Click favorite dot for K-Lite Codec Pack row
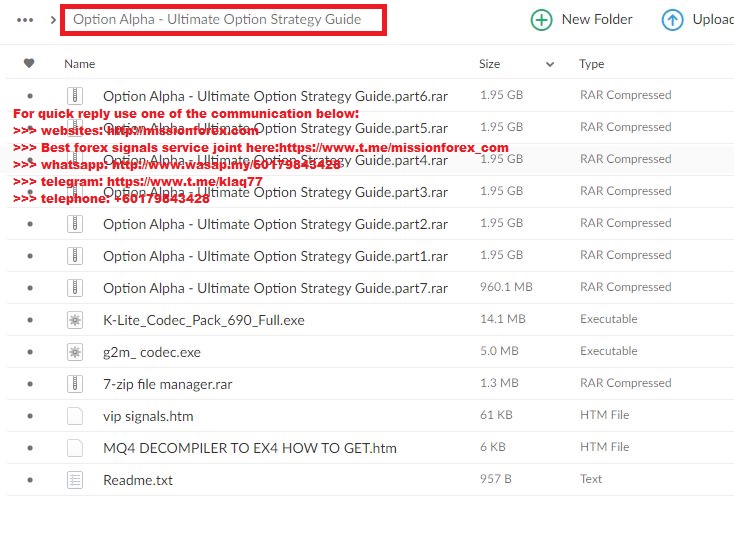This screenshot has width=734, height=549. tap(30, 320)
